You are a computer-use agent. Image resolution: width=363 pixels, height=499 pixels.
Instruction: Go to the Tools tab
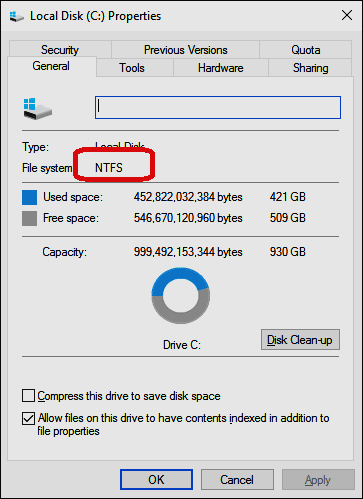point(132,68)
